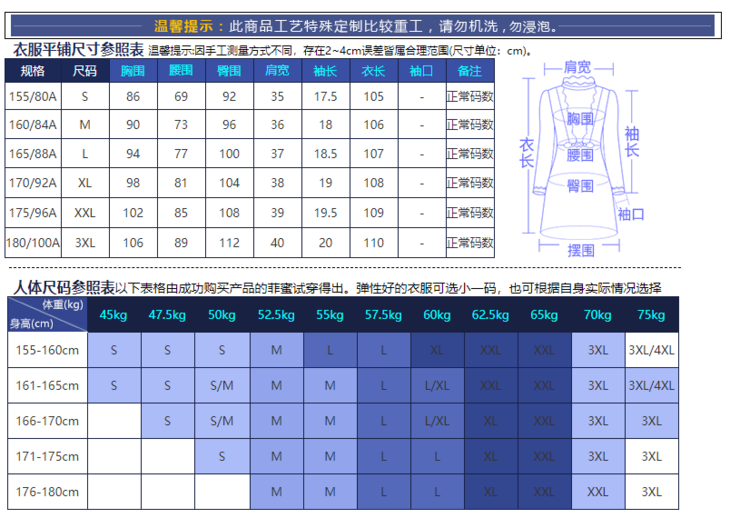Click the 人体尺码参照表 table title
Image resolution: width=730 pixels, height=518 pixels.
(62, 287)
